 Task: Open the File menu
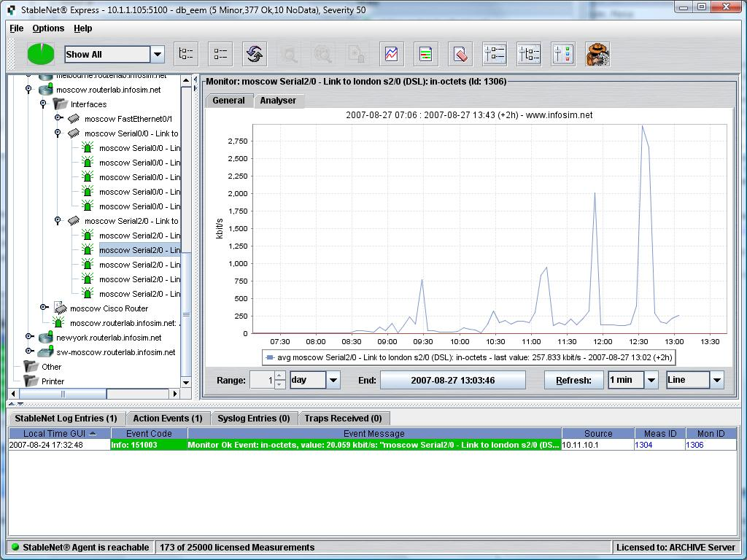tap(16, 28)
